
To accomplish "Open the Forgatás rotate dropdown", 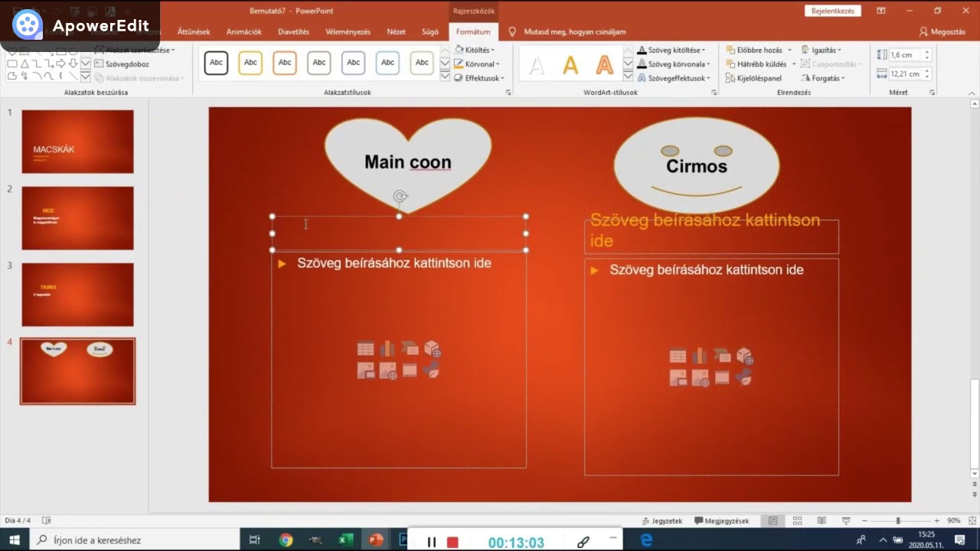I will pos(823,78).
